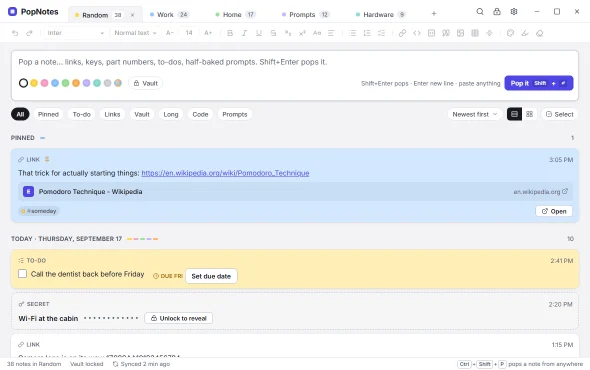
Task: Open settings gear
Action: 514,12
